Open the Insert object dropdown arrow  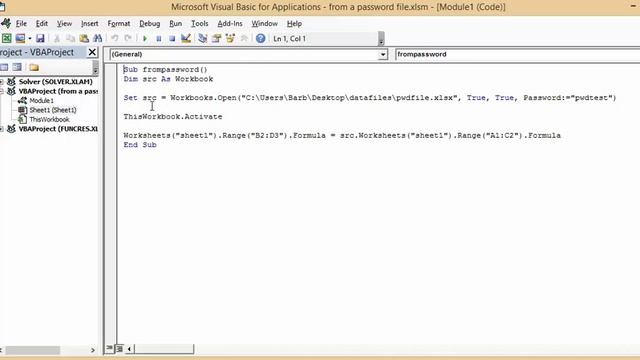coord(30,39)
